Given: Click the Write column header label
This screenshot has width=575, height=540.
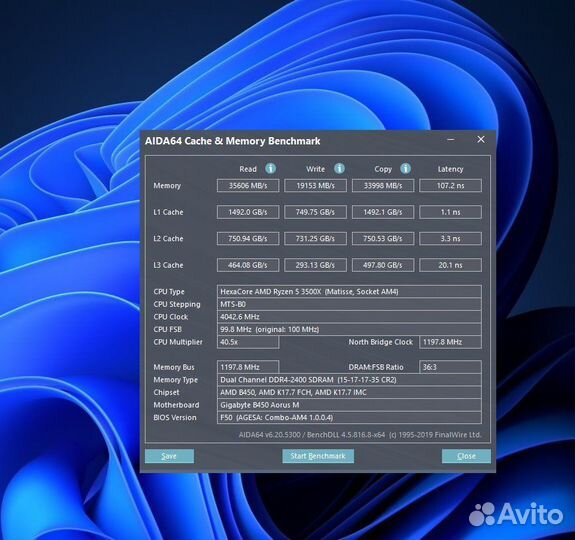Looking at the screenshot, I should pyautogui.click(x=315, y=169).
